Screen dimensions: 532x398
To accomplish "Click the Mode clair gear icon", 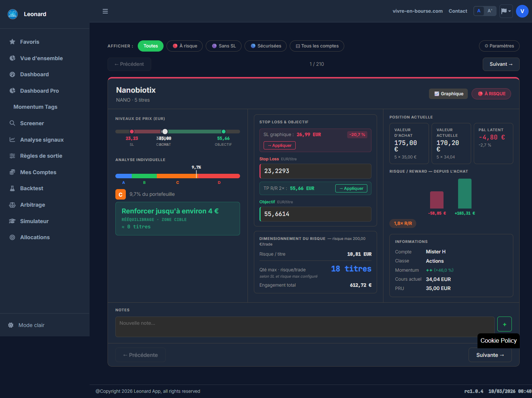I will (11, 325).
